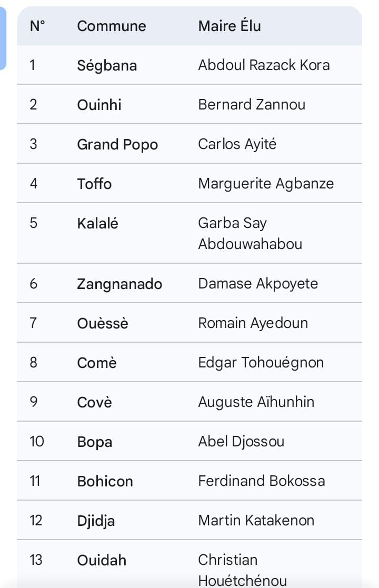Click the Djidja commune name
The image size is (379, 588).
(96, 521)
